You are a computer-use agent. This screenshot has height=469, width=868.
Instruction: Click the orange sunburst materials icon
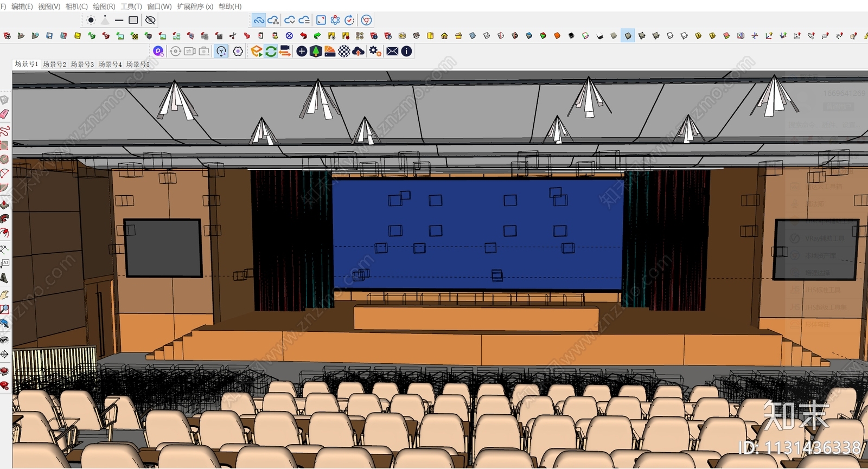(x=330, y=51)
